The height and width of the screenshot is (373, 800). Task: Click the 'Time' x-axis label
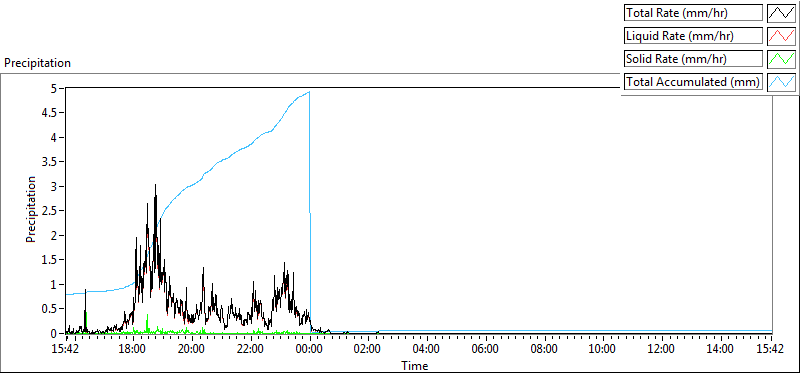[414, 366]
